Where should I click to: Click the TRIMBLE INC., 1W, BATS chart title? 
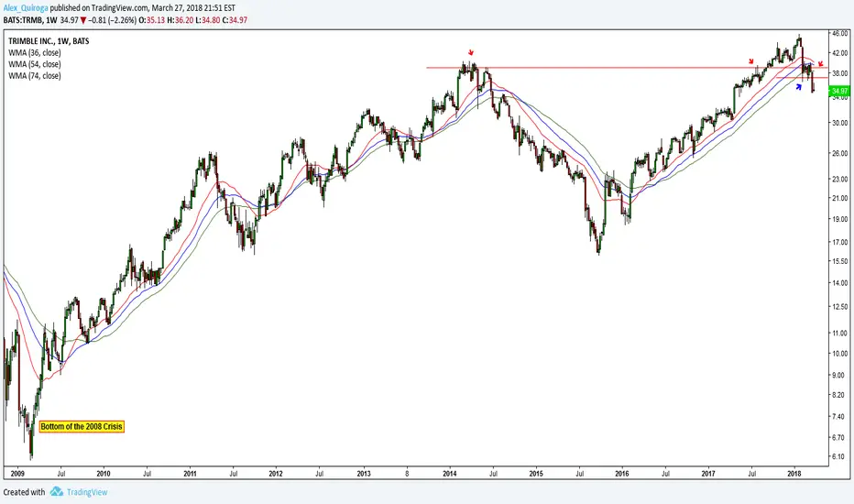point(49,41)
